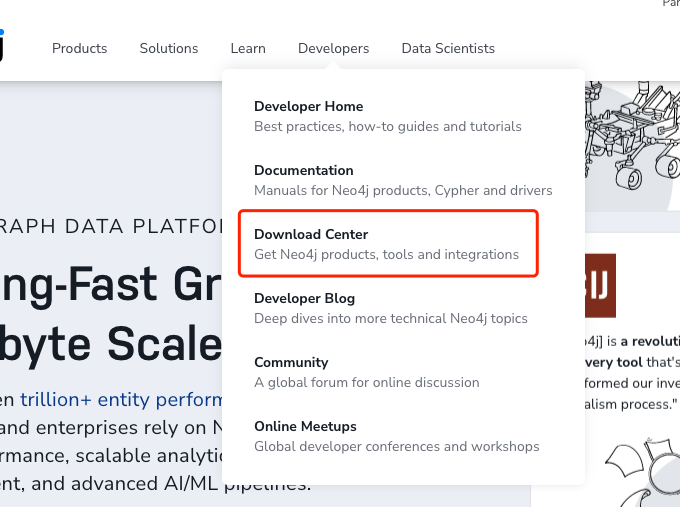Open the Data Scientists menu
The height and width of the screenshot is (507, 680).
pos(448,48)
